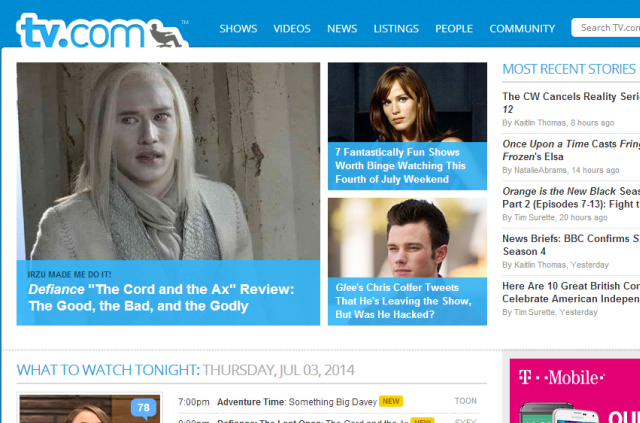Click the IRZU MADE ME DO IT! tagline
This screenshot has width=640, height=423.
(69, 275)
